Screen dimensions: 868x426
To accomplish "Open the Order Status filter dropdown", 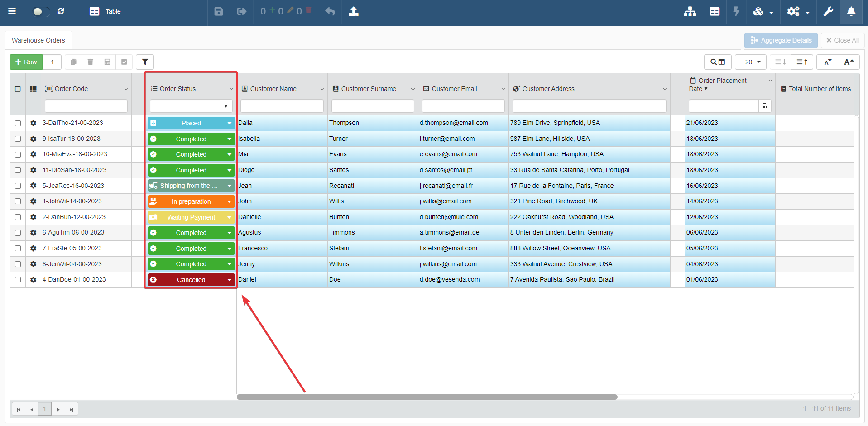I will pos(225,106).
